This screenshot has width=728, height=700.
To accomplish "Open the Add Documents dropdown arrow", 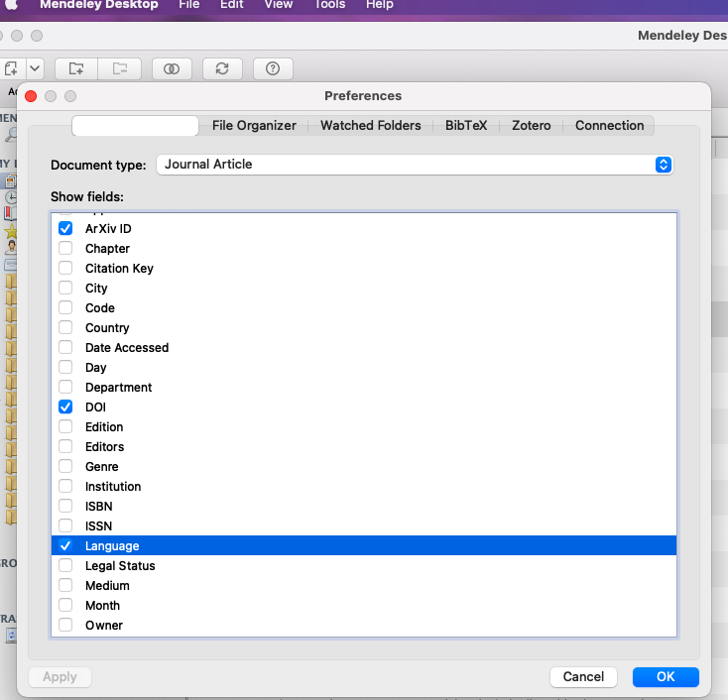I will point(36,68).
